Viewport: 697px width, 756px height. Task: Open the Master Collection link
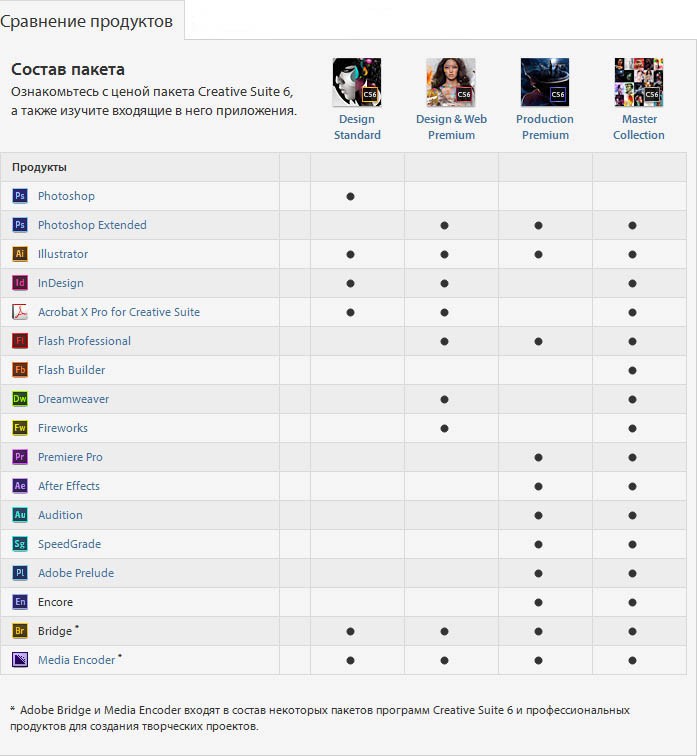click(x=639, y=127)
